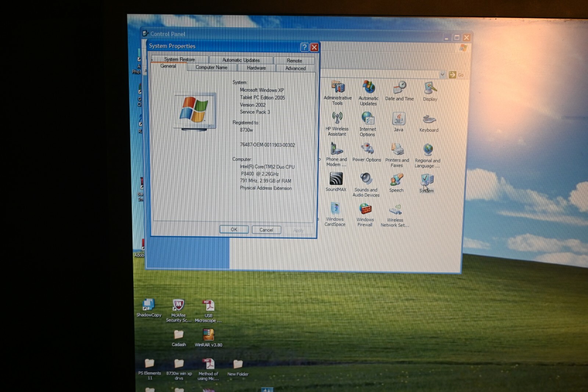Open Java control panel icon
Viewport: 588px width, 392px height.
pos(398,122)
